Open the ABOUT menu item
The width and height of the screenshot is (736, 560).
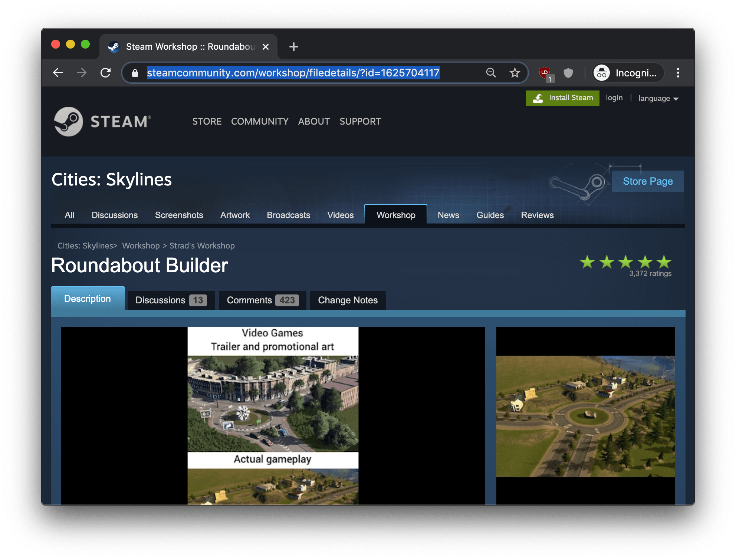tap(314, 121)
